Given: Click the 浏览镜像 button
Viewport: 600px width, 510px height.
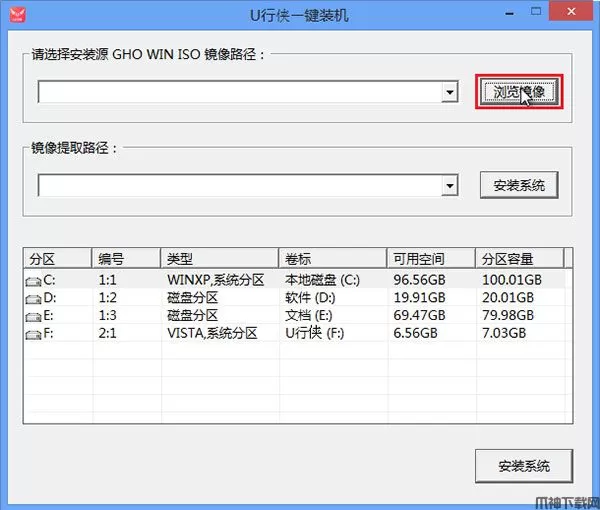Looking at the screenshot, I should tap(519, 92).
